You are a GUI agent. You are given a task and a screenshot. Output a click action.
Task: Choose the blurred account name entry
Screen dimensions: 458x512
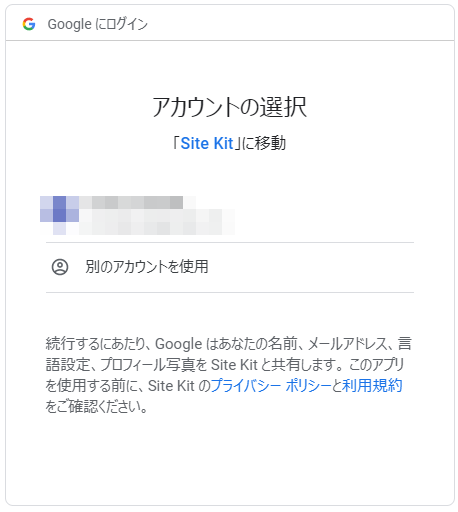(131, 202)
